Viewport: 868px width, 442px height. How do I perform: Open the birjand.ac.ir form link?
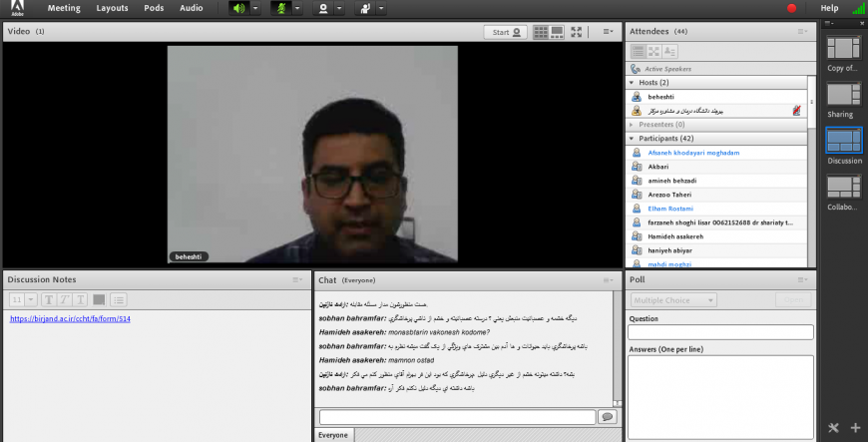coord(70,319)
